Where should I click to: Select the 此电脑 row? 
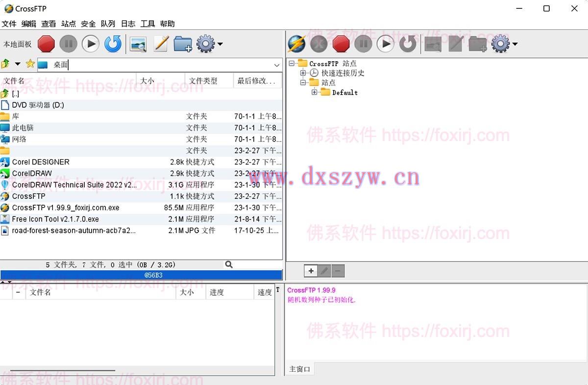[x=141, y=127]
